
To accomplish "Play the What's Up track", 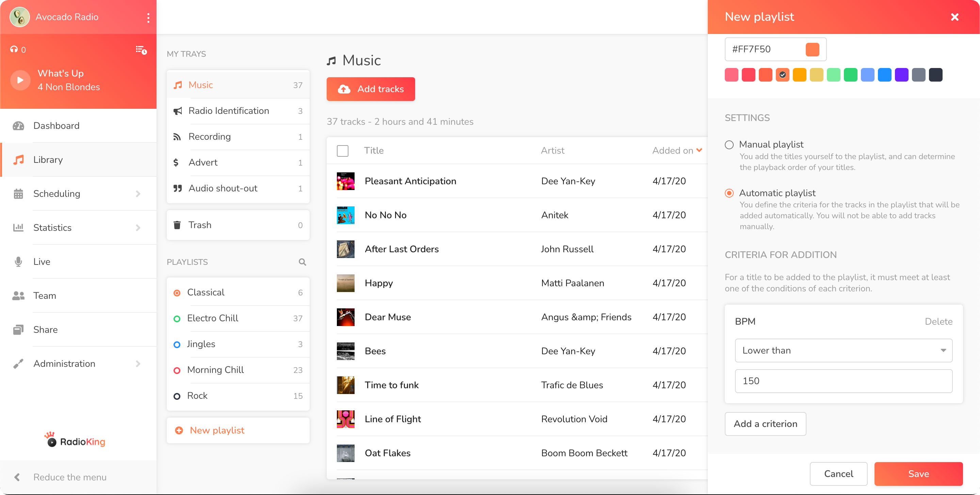I will tap(20, 80).
